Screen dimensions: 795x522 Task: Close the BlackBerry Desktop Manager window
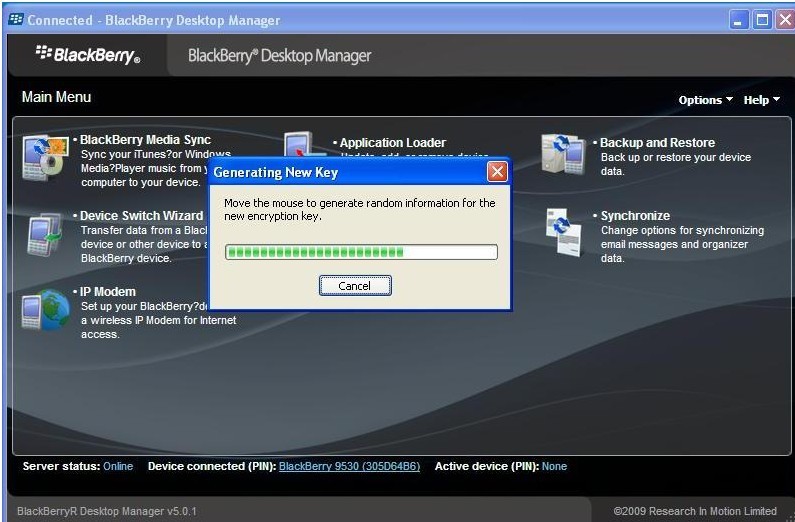[785, 20]
